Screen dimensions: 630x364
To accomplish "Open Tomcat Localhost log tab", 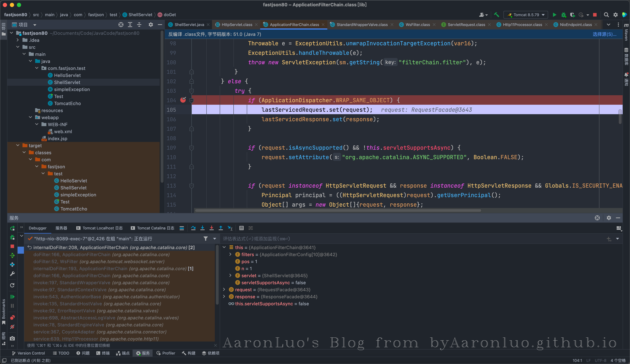I will pyautogui.click(x=99, y=228).
